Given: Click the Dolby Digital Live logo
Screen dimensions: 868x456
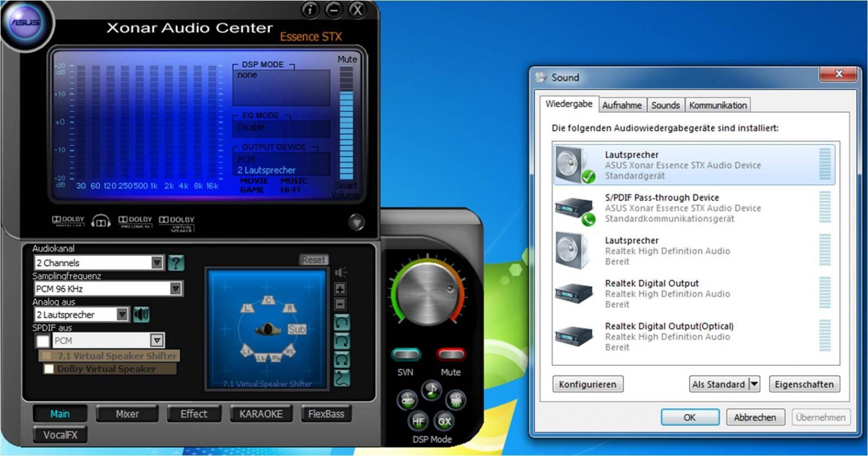Looking at the screenshot, I should pos(68,220).
